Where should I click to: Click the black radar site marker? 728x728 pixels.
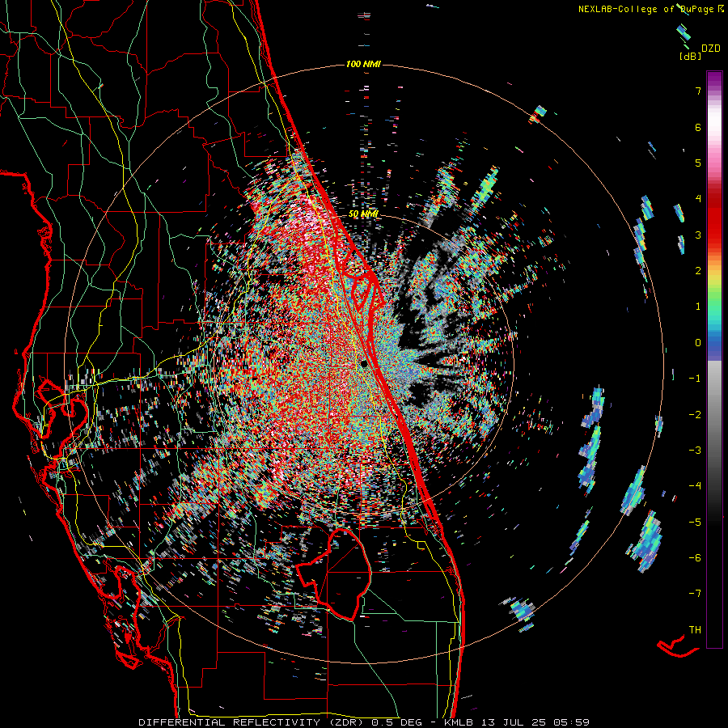point(365,363)
